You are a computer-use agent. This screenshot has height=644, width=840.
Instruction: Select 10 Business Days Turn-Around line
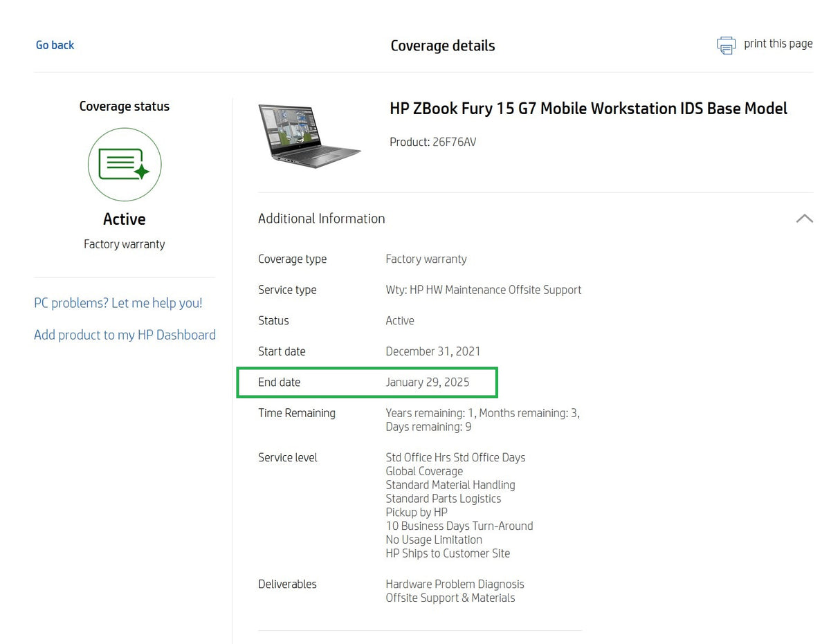tap(459, 526)
